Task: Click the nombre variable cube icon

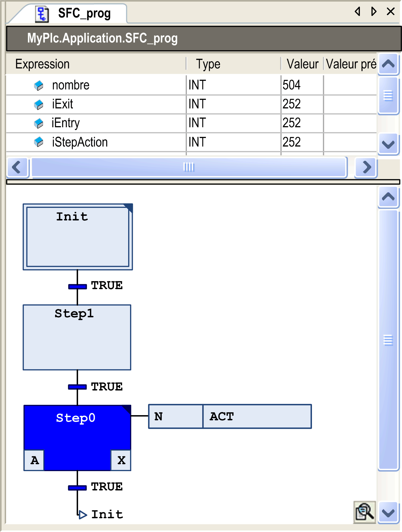Action: (39, 85)
